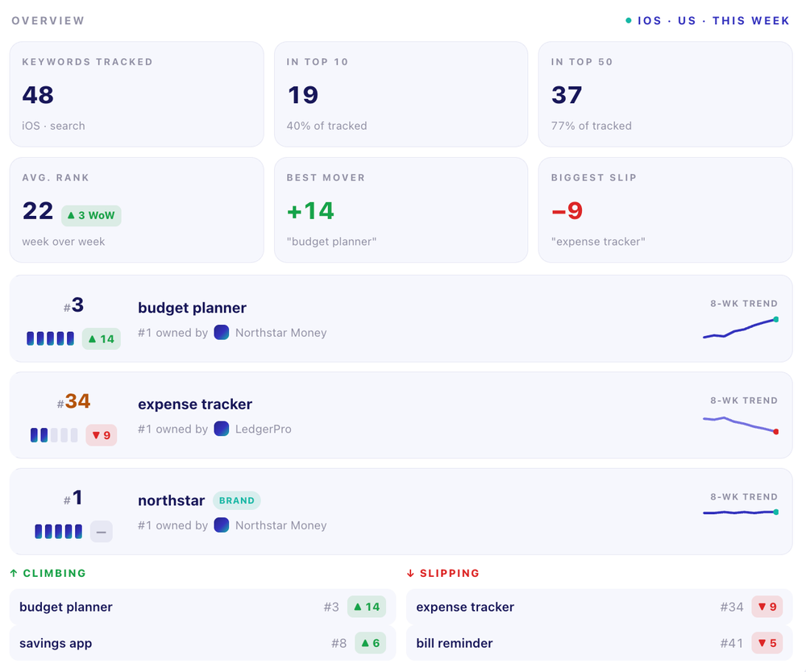Open the Avg. Rank card

point(137,210)
